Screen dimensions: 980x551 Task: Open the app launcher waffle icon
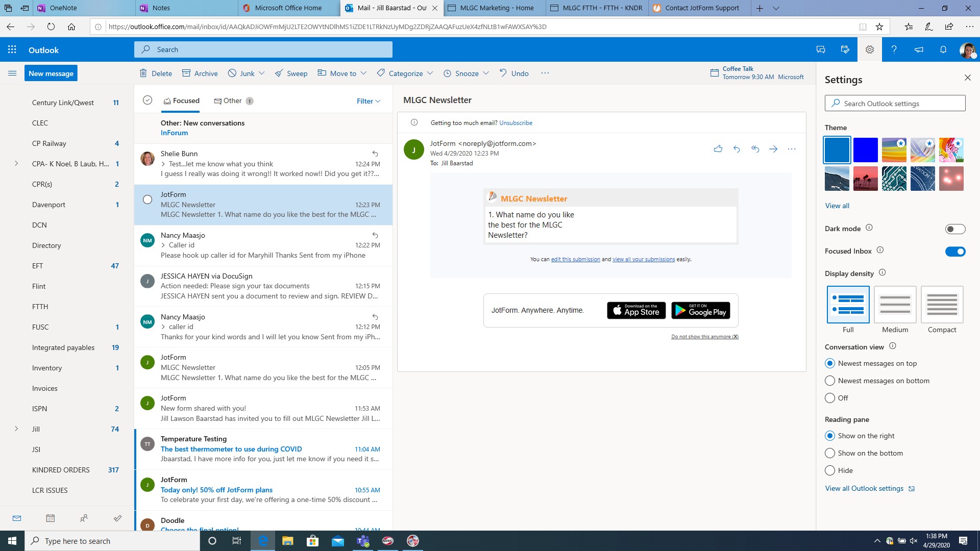12,49
